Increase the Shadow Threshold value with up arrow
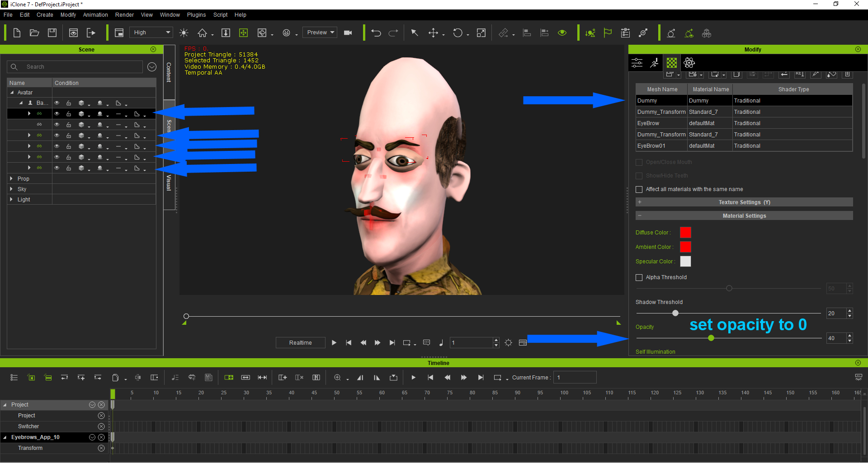The image size is (868, 463). (x=850, y=311)
